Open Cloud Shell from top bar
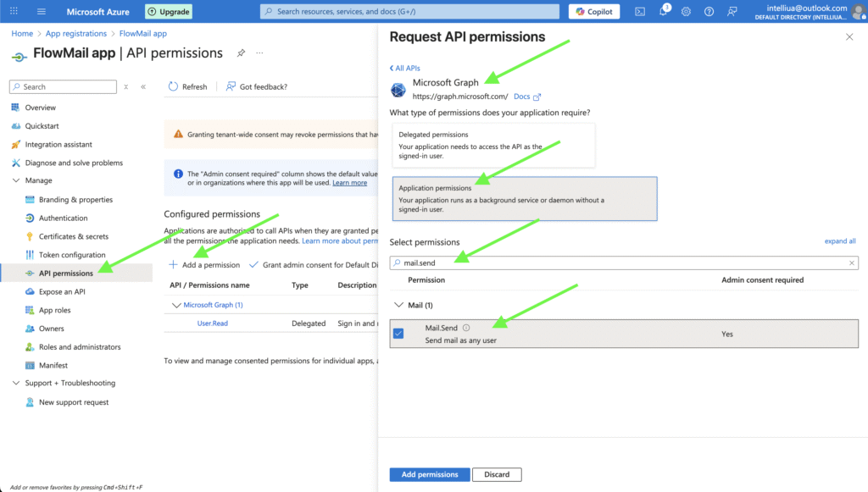868x492 pixels. coord(640,11)
